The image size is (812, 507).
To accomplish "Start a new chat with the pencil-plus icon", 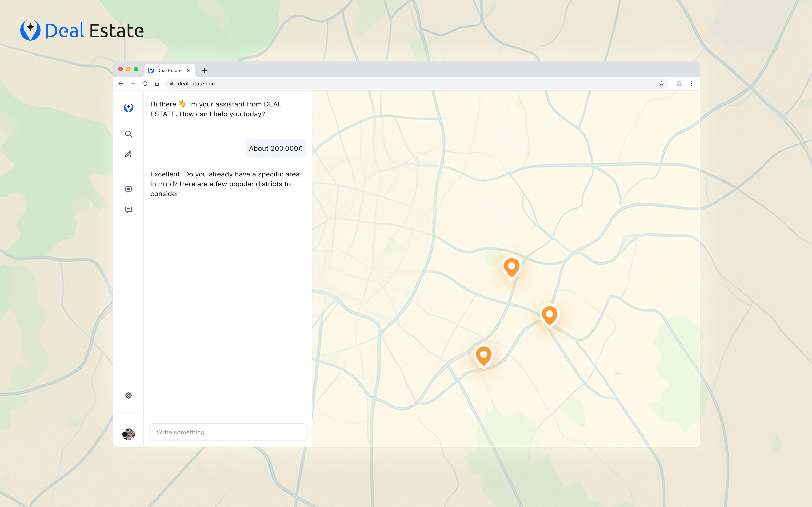I will 128,154.
